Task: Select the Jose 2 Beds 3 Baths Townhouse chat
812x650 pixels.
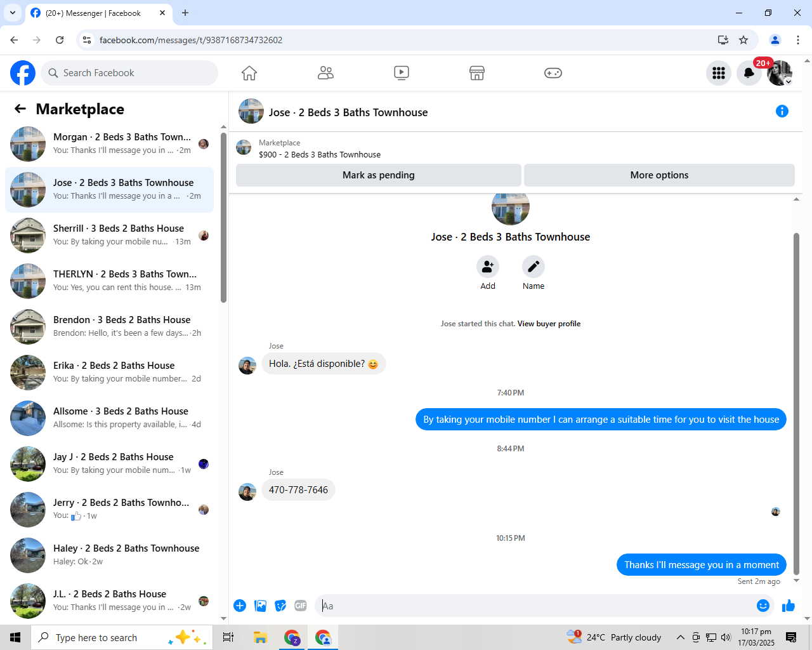Action: pyautogui.click(x=109, y=190)
